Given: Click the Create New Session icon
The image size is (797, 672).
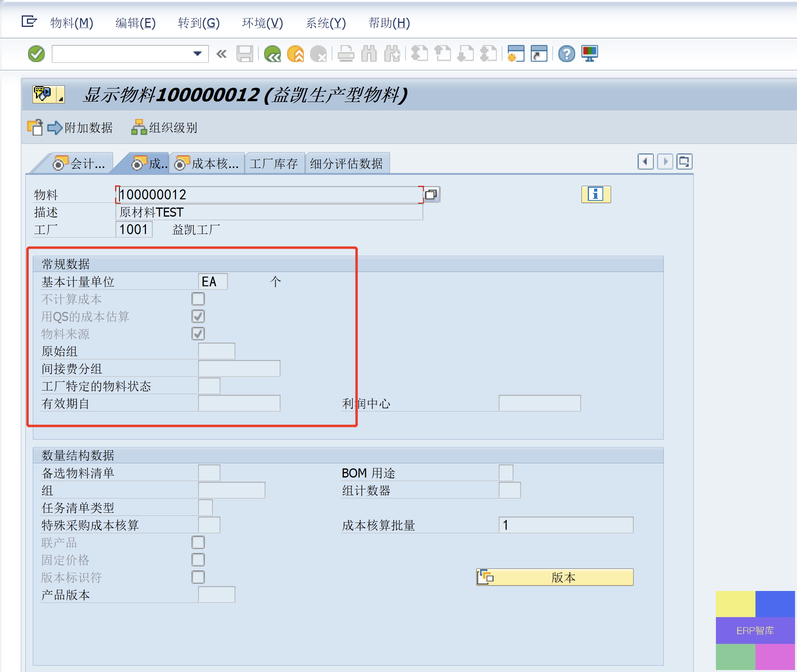Looking at the screenshot, I should click(x=516, y=54).
